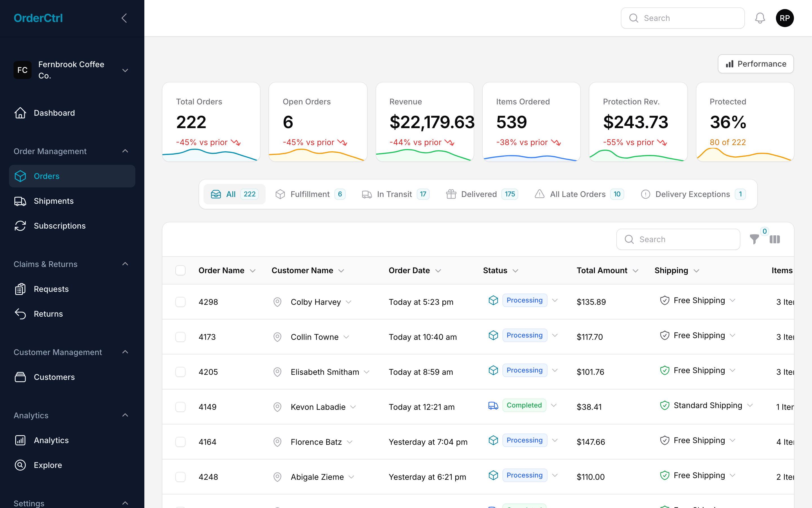
Task: Toggle the select-all checkbox in table header
Action: click(x=180, y=270)
